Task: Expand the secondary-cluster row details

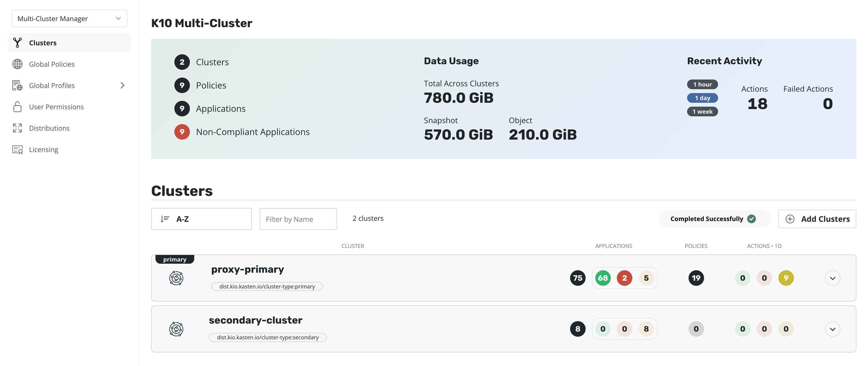Action: point(832,329)
